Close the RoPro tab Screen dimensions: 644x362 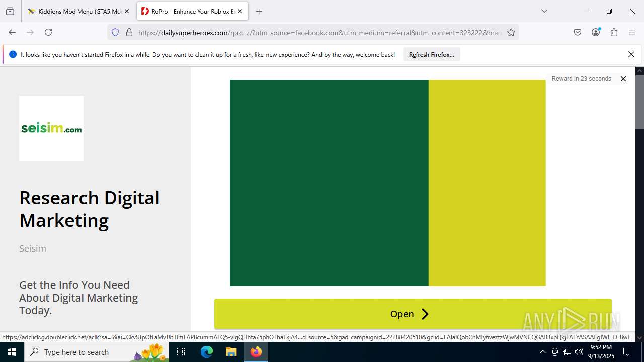[x=240, y=11]
